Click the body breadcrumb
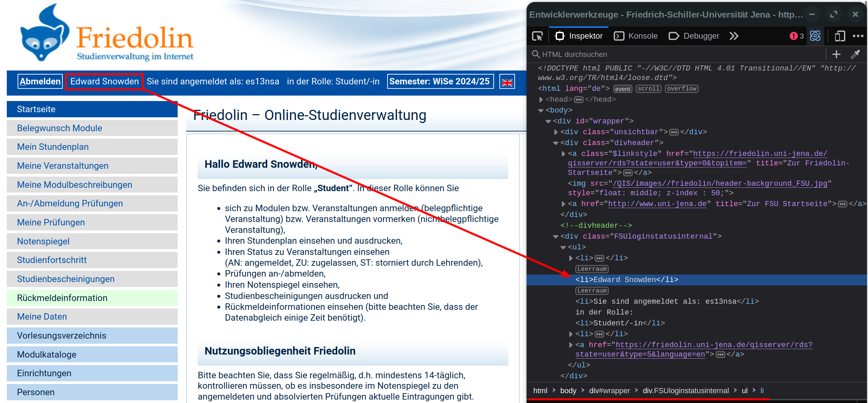 [568, 391]
